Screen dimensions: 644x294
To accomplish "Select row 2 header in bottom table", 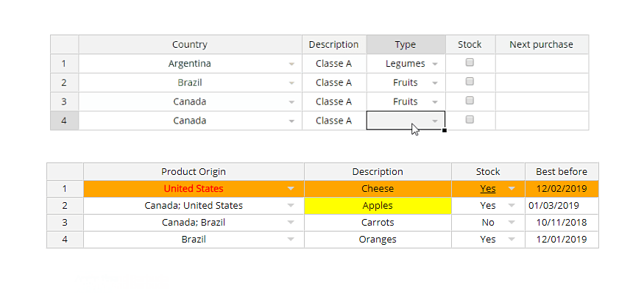I will [65, 206].
